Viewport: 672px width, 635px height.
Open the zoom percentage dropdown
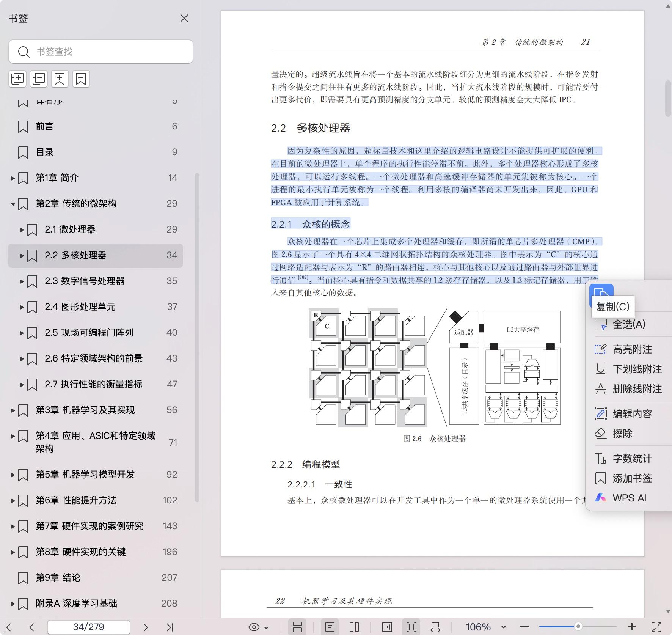click(504, 627)
